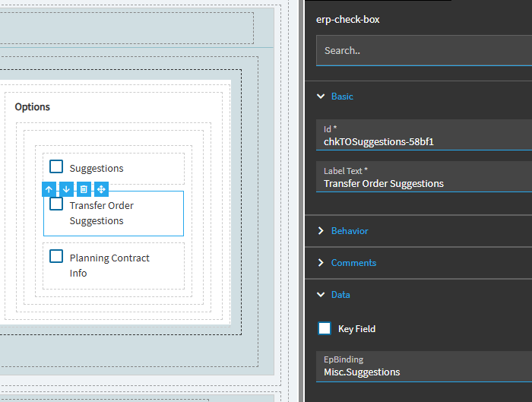Click the move/drag handle icon
Viewport: 532px width, 402px height.
101,189
